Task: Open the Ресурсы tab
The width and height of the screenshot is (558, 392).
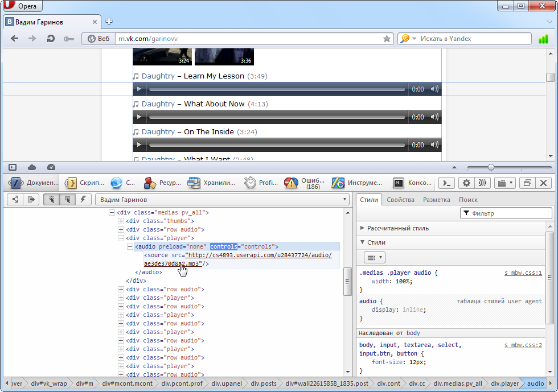Action: pos(162,183)
